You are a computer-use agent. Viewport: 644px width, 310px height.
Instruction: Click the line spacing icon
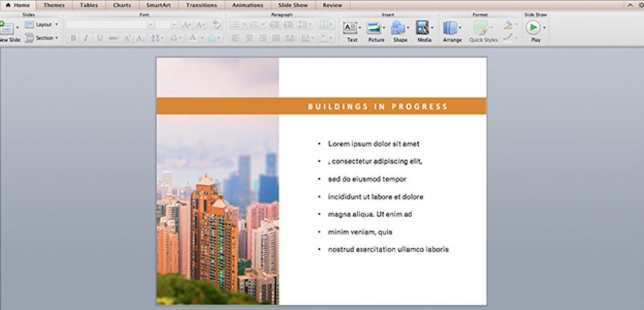(x=303, y=25)
